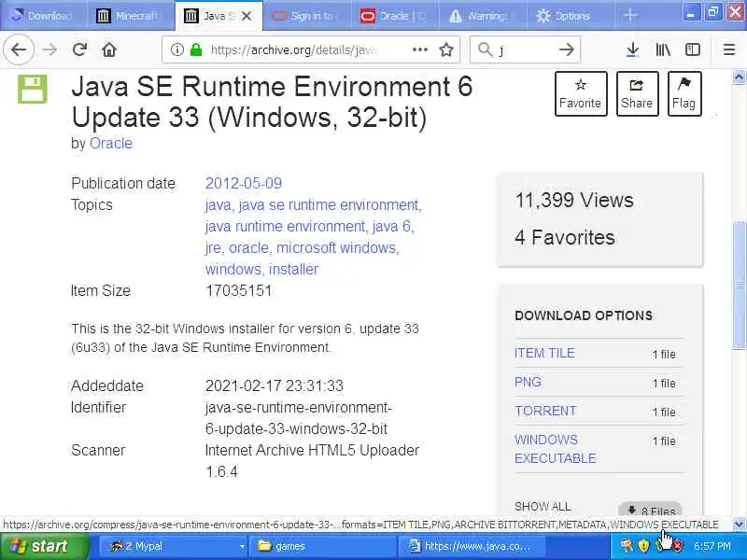Click the 4 Favorites statistic
Image resolution: width=747 pixels, height=560 pixels.
(565, 237)
